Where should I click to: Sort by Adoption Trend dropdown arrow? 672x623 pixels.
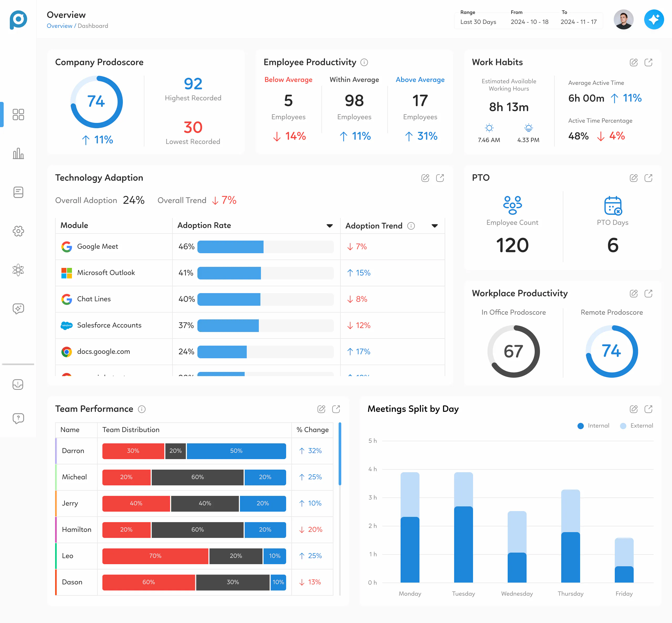click(435, 226)
